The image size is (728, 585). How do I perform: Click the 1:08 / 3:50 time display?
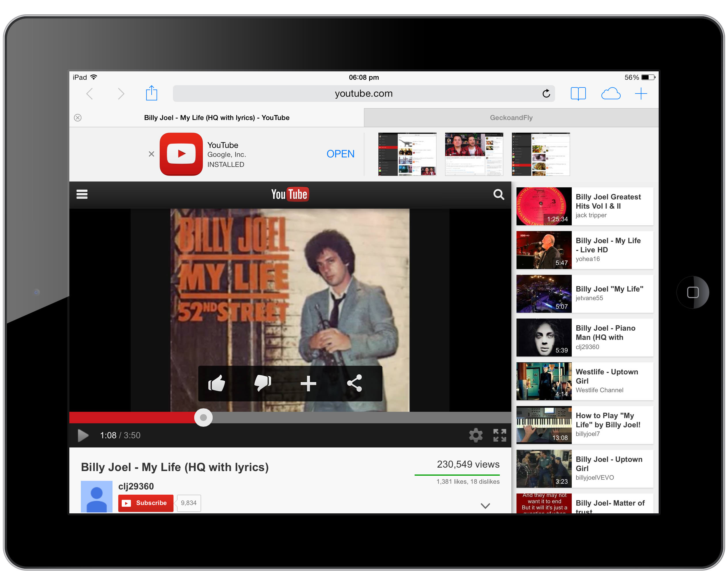[x=120, y=435]
